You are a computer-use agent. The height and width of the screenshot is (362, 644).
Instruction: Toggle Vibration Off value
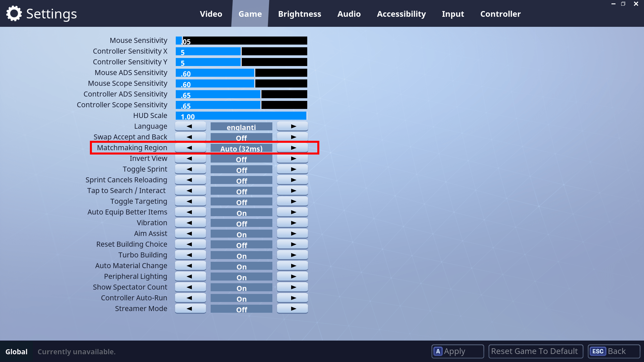pyautogui.click(x=241, y=223)
